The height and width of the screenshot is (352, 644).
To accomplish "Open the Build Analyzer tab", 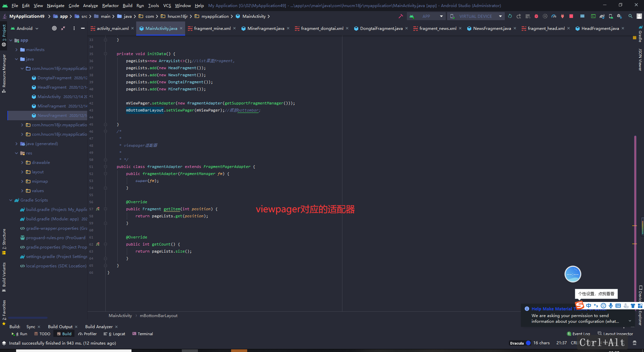I will (x=99, y=326).
